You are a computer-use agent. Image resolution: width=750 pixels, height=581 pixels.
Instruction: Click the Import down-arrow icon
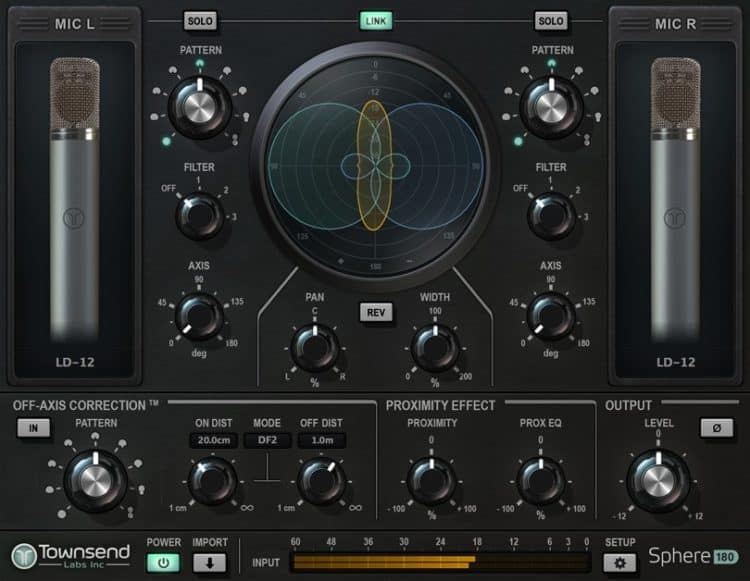pos(210,562)
